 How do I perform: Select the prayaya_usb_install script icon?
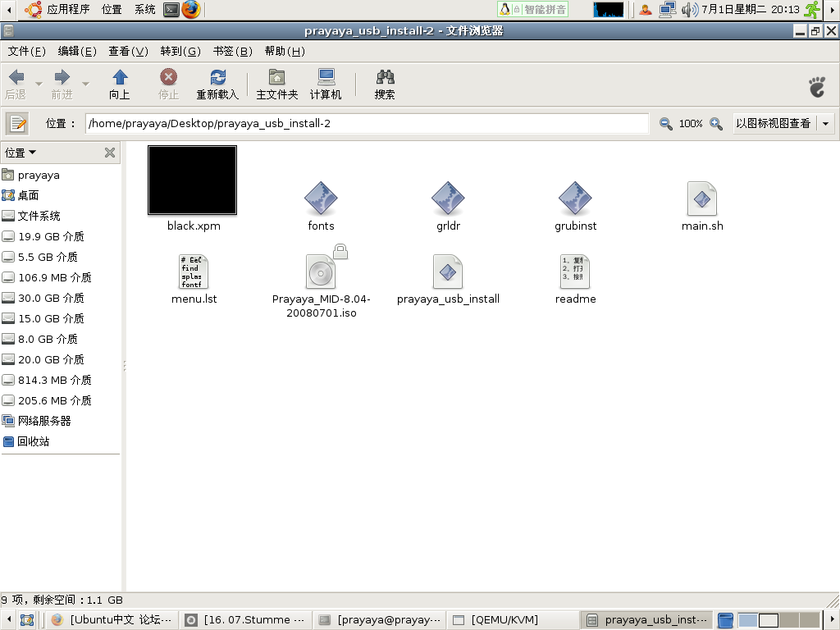448,272
